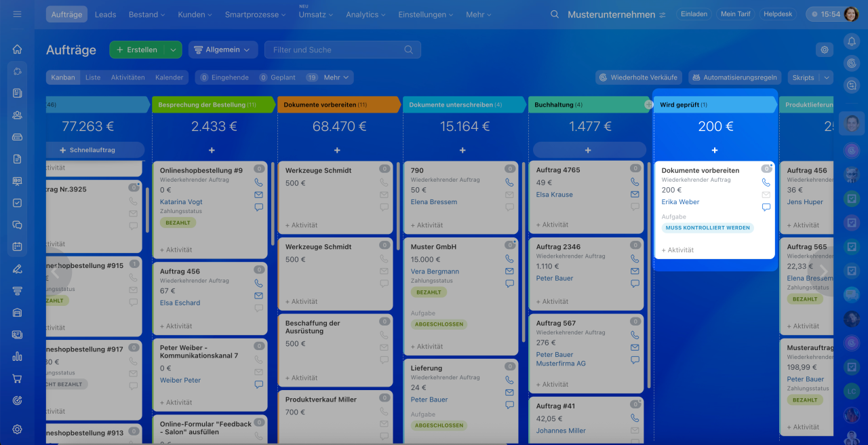The height and width of the screenshot is (445, 868).
Task: Switch to the Liste view
Action: pos(93,77)
